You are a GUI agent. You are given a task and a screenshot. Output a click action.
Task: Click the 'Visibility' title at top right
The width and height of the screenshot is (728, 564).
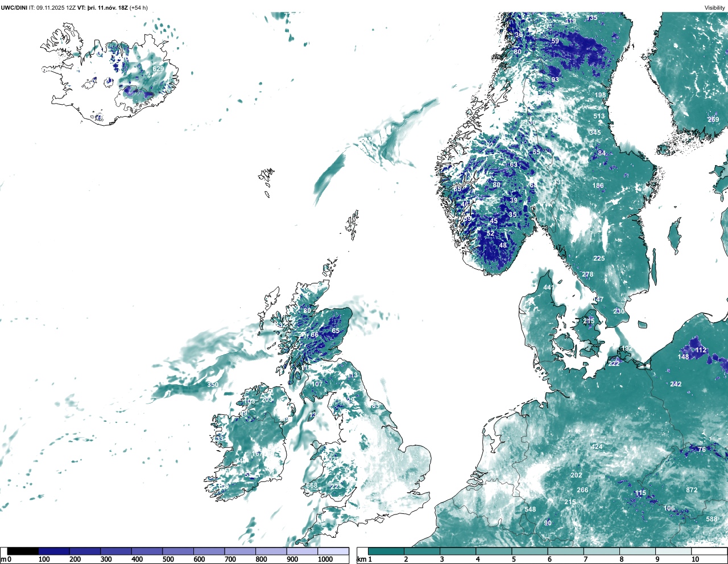point(715,7)
